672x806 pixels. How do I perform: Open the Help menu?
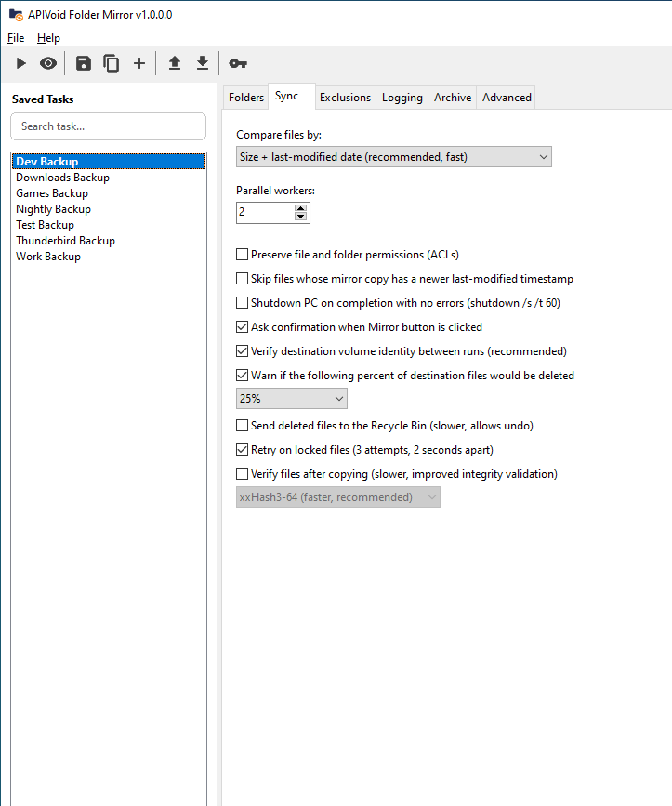49,38
